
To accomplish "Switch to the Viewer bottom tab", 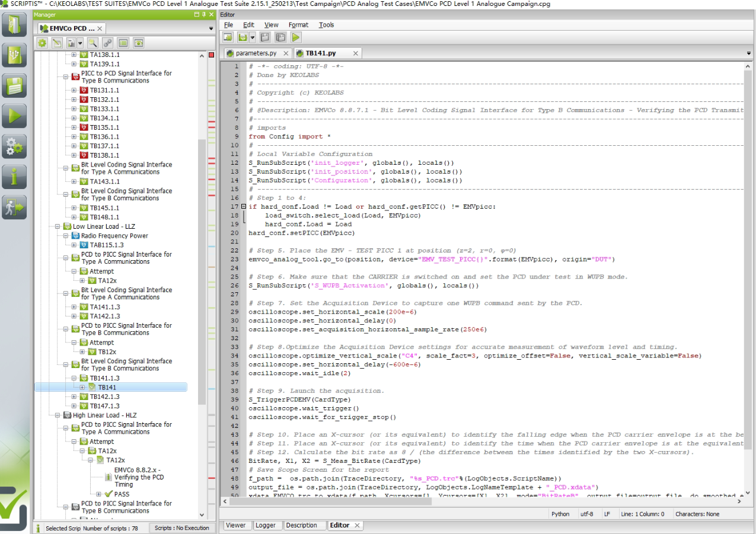I will (x=235, y=525).
